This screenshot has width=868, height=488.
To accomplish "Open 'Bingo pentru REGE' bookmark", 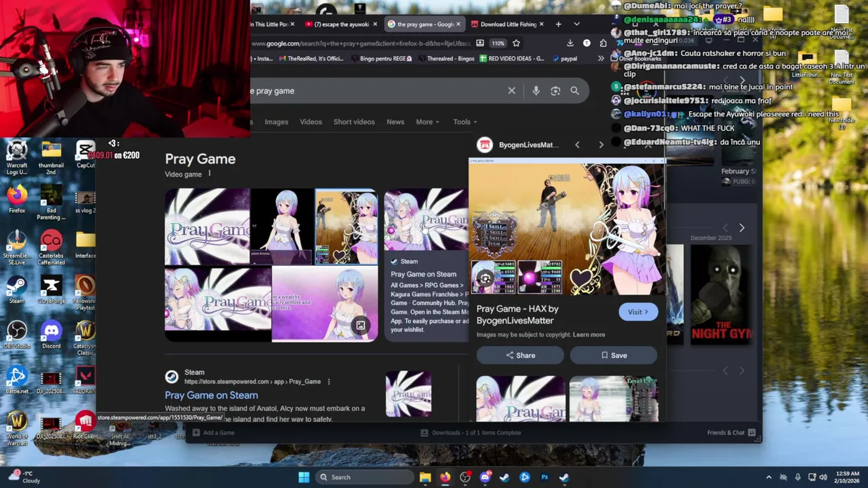I will tap(382, 59).
